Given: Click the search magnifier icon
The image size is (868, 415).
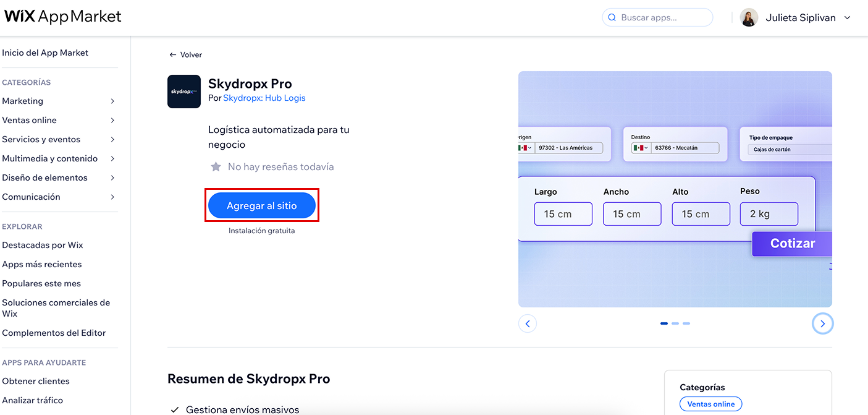Looking at the screenshot, I should [x=612, y=17].
